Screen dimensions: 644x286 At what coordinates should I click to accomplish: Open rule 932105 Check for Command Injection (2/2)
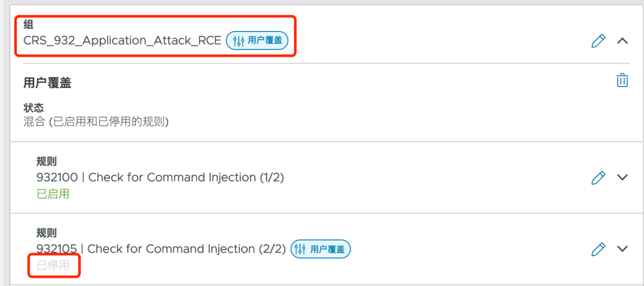[161, 249]
